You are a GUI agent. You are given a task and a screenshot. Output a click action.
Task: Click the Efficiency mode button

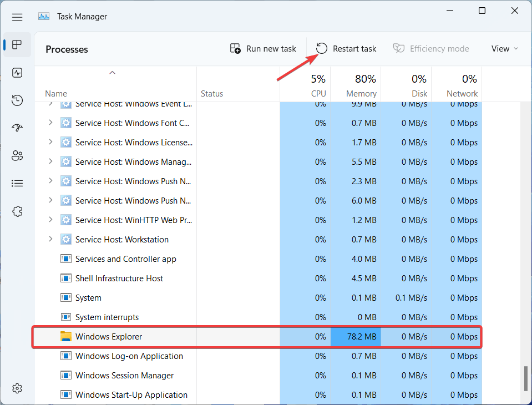point(431,48)
